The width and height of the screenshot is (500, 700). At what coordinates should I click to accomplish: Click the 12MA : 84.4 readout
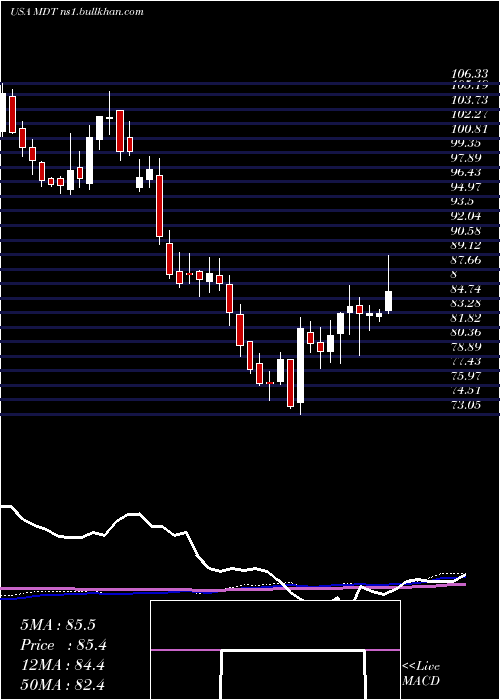[62, 665]
